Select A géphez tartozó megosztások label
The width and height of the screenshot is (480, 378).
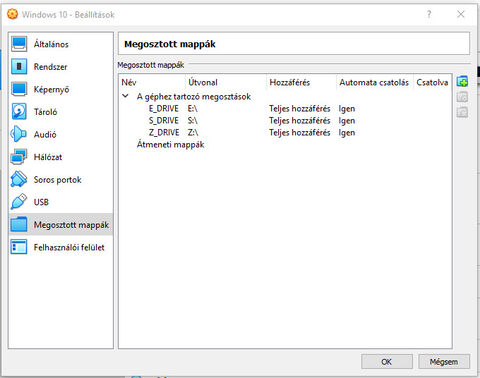pyautogui.click(x=194, y=97)
